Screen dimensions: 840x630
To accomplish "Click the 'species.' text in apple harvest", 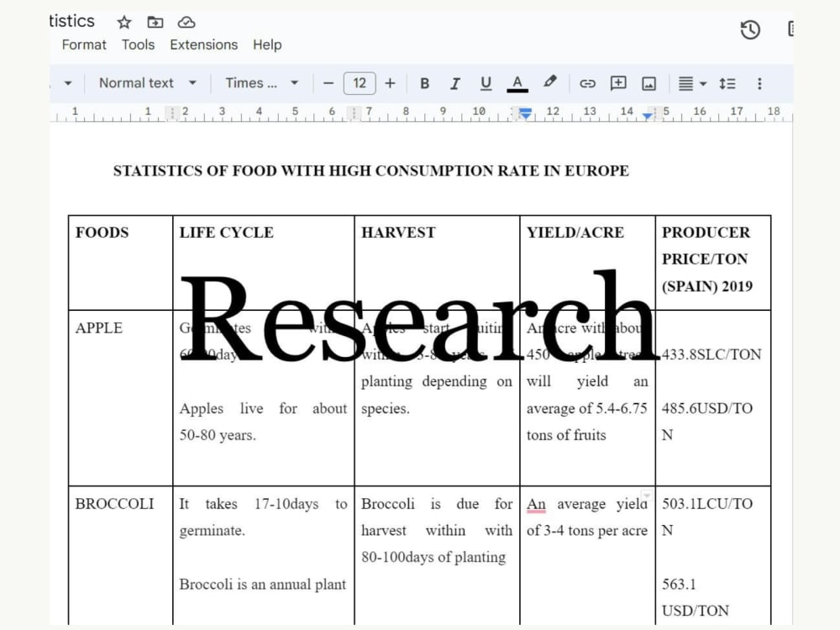I will point(386,409).
